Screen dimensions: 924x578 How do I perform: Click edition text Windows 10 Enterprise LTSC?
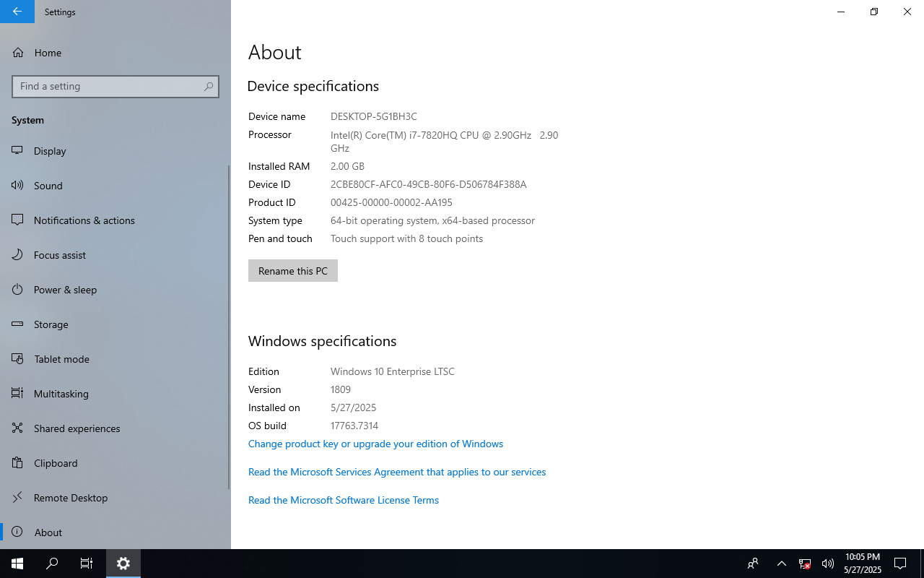393,371
